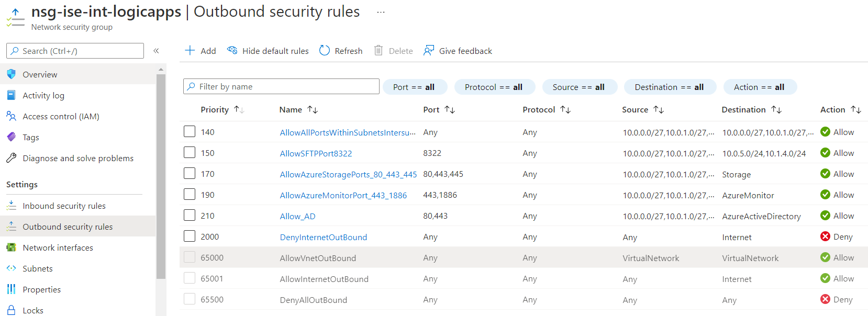
Task: Click green Allow icon for AllowSFTPPort8322
Action: point(825,153)
